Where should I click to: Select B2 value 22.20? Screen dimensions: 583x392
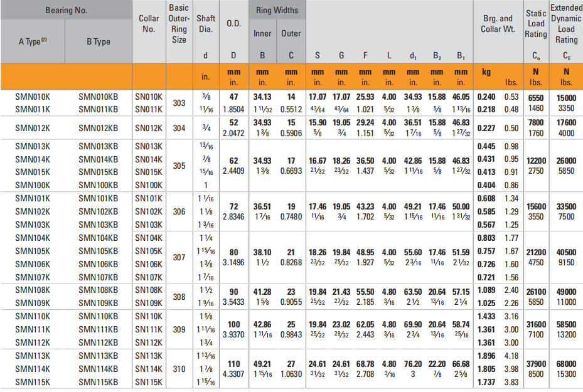[x=437, y=364]
